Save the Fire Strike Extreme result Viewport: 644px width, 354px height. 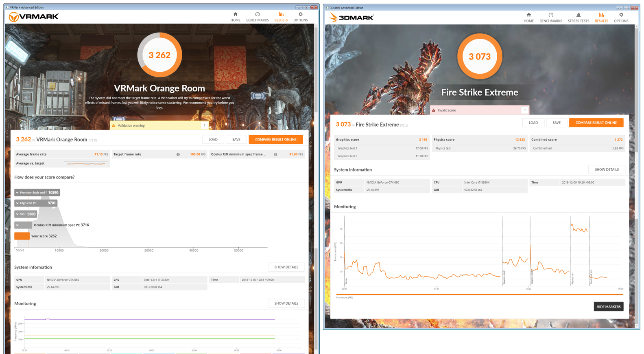point(557,123)
